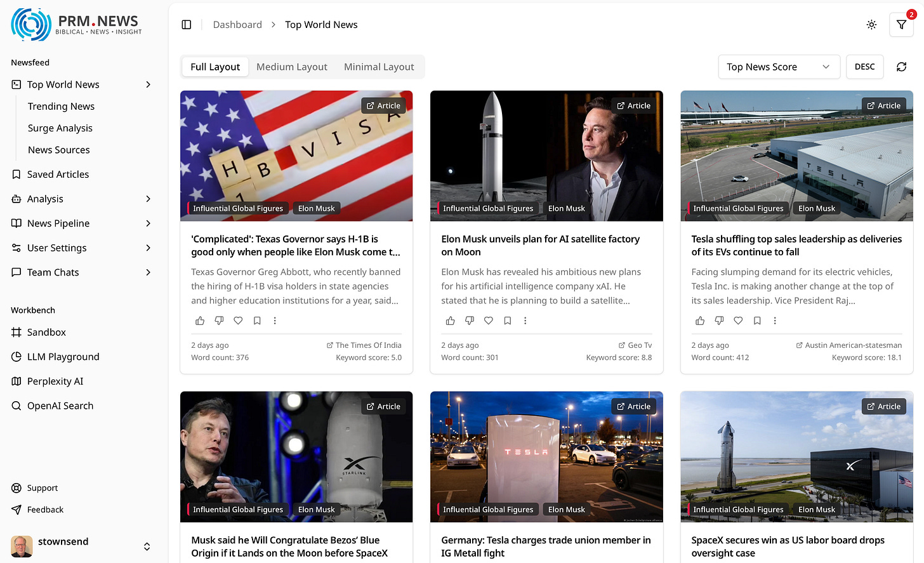Image resolution: width=924 pixels, height=563 pixels.
Task: Go to News Sources
Action: point(59,150)
